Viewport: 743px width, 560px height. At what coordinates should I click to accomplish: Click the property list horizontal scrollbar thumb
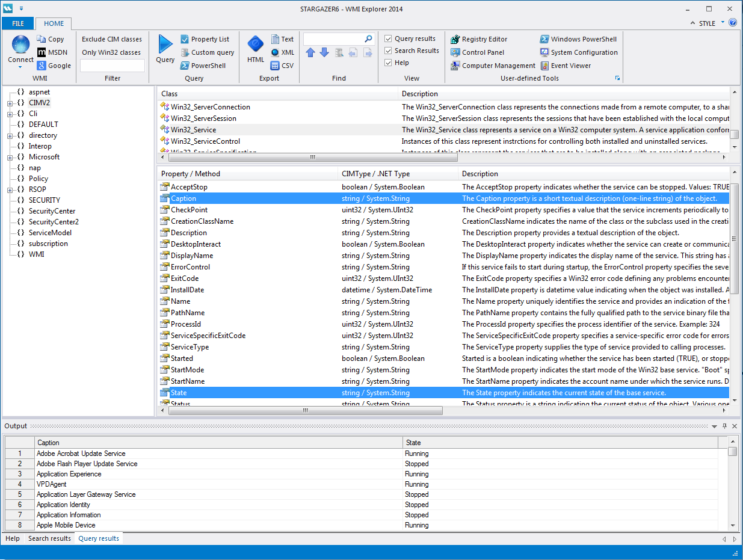tap(306, 411)
